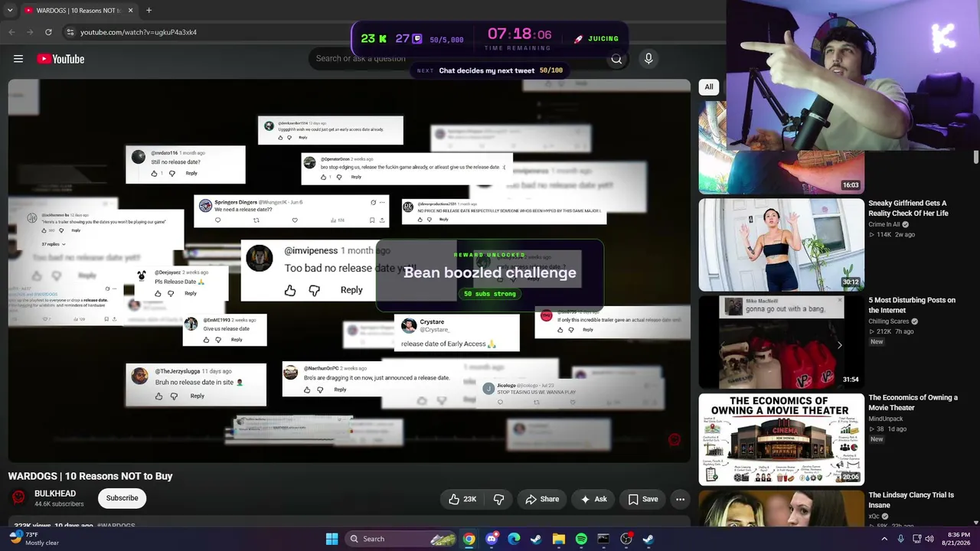Switch to the WARDOGS YouTube tab
The image size is (980, 551).
(78, 11)
